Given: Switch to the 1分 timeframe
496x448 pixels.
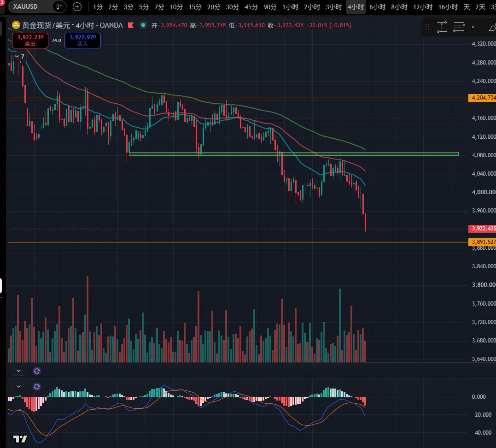Looking at the screenshot, I should 98,7.
